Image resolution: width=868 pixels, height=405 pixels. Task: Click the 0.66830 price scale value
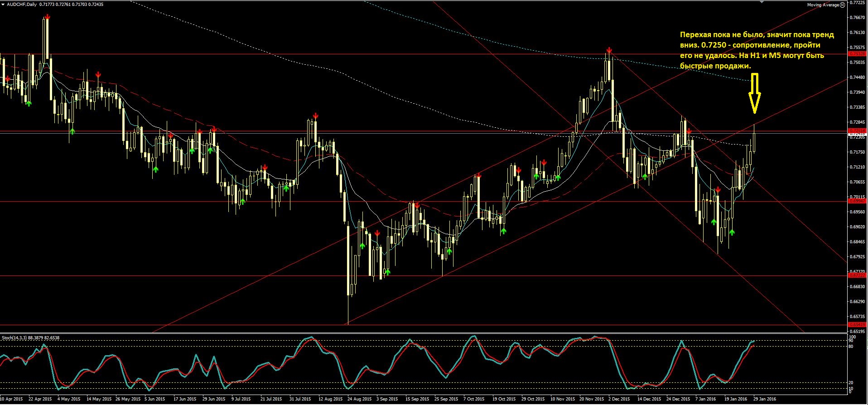pyautogui.click(x=857, y=287)
